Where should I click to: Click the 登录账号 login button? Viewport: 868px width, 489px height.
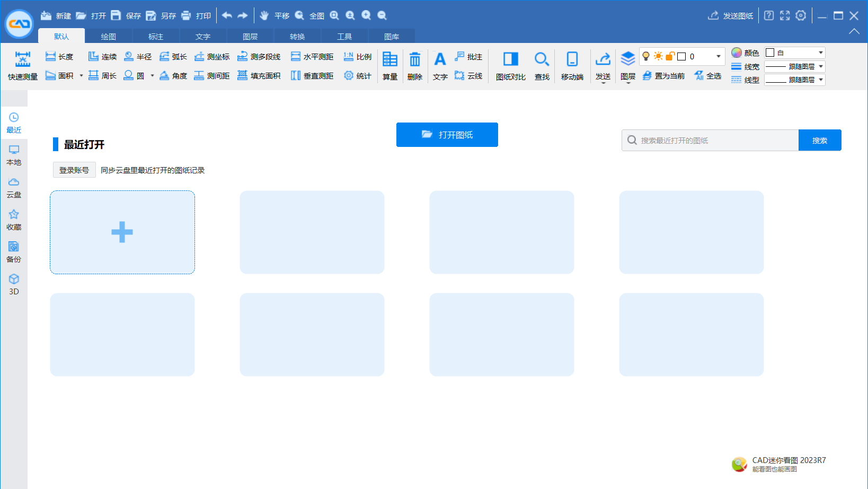(74, 170)
